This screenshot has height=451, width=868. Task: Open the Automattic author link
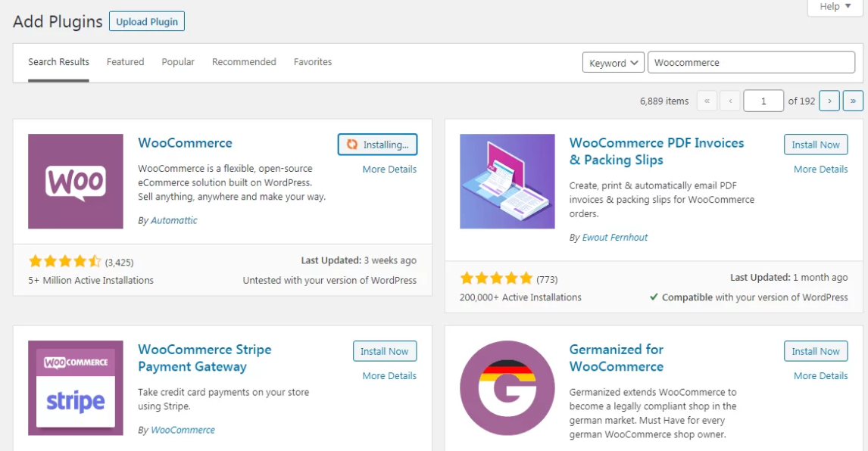pos(173,221)
